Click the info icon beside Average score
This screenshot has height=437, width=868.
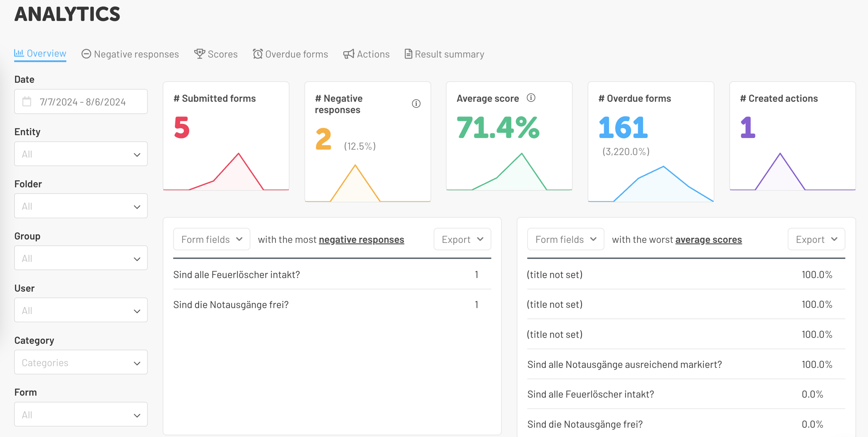click(x=531, y=98)
